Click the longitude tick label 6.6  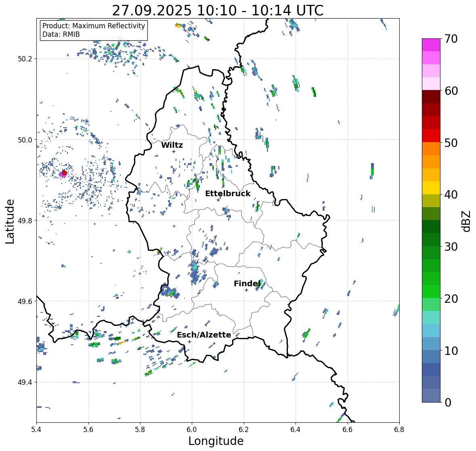tap(348, 429)
